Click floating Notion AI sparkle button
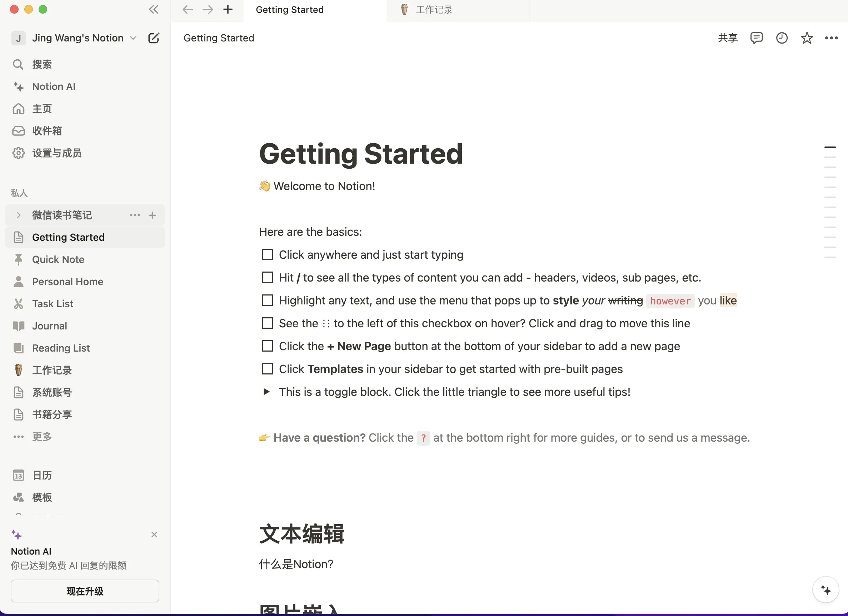Viewport: 848px width, 616px height. pyautogui.click(x=826, y=590)
